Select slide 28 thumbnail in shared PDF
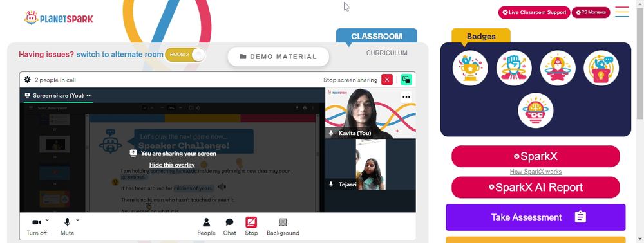 (55, 144)
